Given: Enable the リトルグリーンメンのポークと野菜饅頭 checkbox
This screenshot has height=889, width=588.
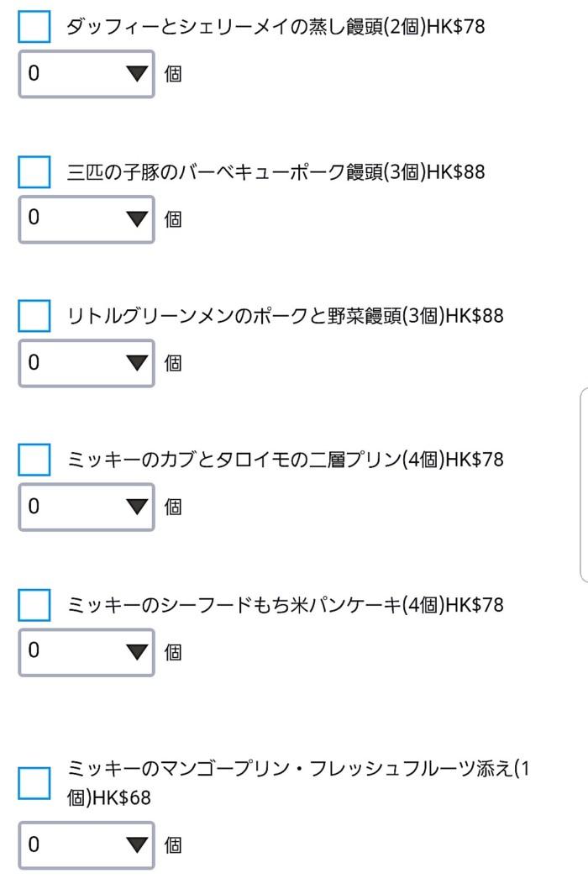Looking at the screenshot, I should [34, 317].
